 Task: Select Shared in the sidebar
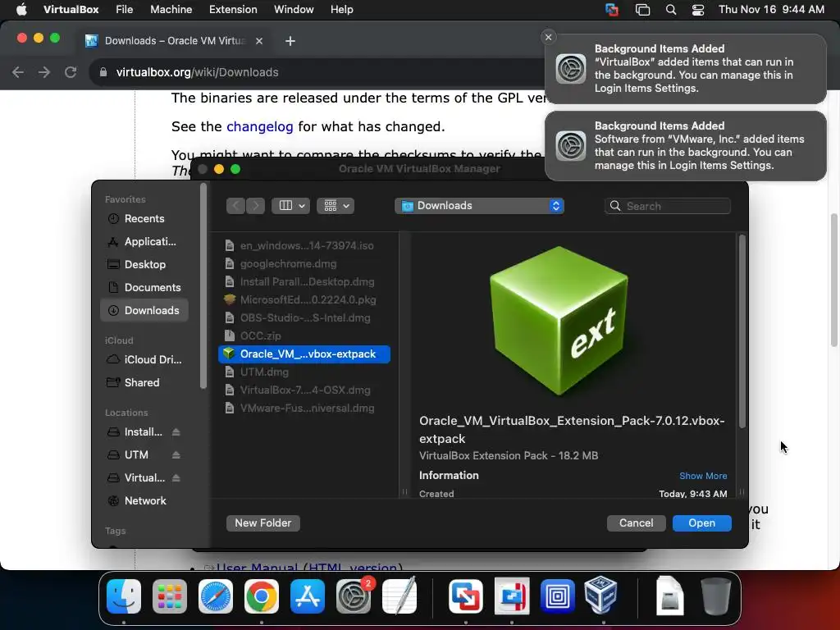pos(144,382)
